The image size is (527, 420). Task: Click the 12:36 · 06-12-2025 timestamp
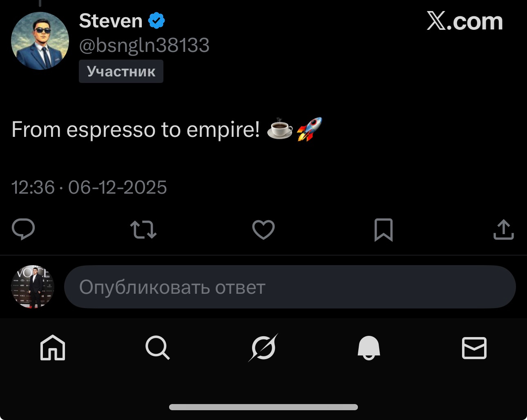coord(89,188)
